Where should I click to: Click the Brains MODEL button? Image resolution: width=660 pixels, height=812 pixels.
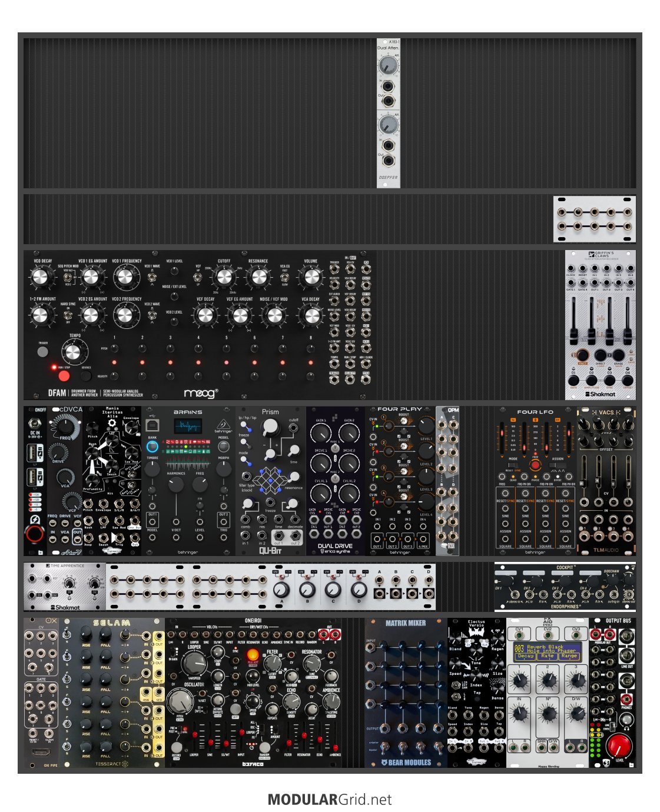coord(223,446)
